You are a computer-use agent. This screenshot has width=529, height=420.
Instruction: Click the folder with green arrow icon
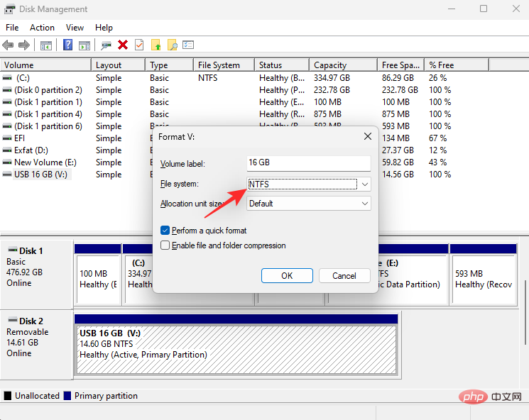coord(156,45)
